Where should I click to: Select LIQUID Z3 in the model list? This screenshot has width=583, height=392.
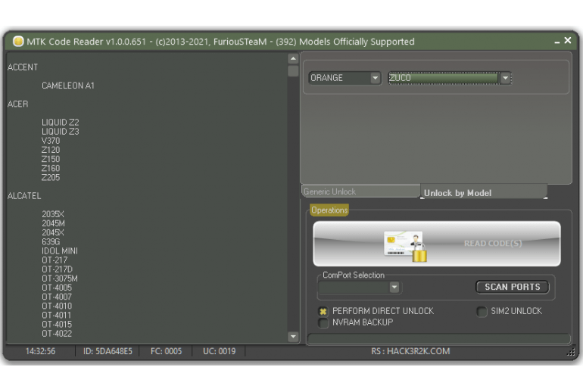click(61, 132)
